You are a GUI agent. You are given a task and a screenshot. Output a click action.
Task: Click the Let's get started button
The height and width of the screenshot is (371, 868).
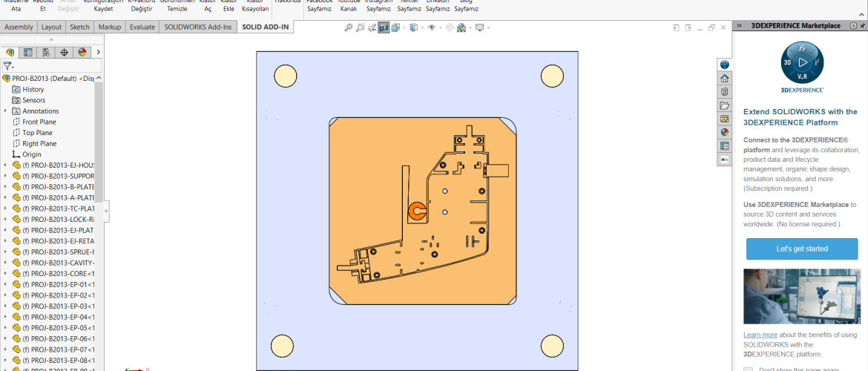[801, 249]
